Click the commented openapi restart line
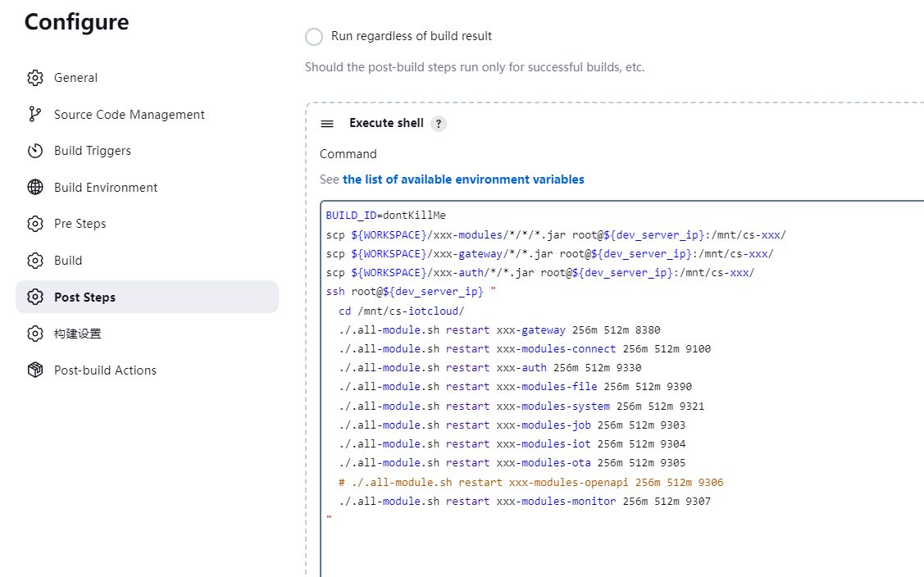The width and height of the screenshot is (924, 577). 530,483
